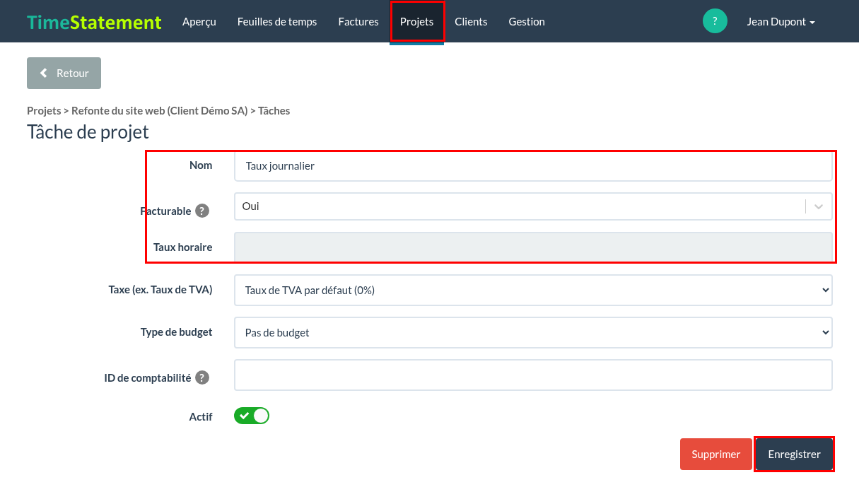Save with the Enregistrer button
This screenshot has width=859, height=504.
(x=795, y=455)
